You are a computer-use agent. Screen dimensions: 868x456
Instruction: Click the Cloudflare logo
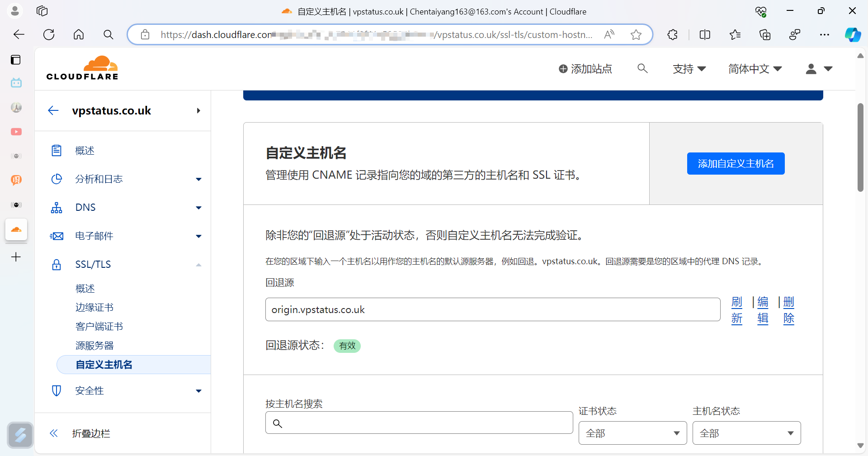[x=82, y=68]
